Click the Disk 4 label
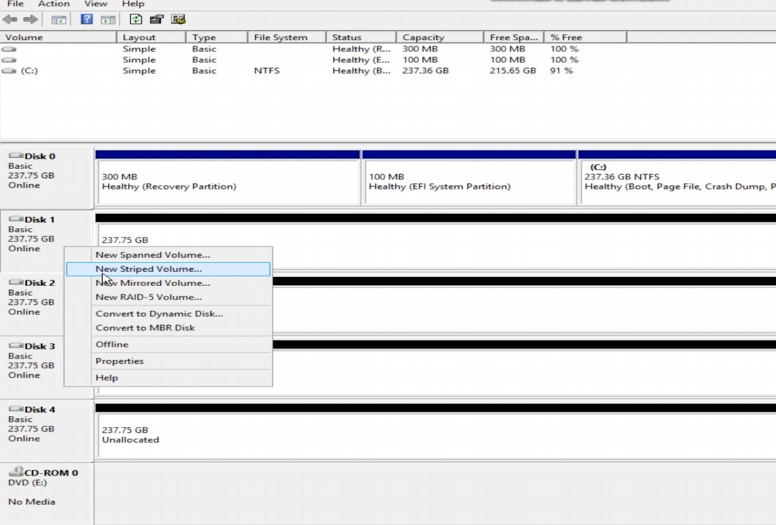The image size is (776, 525). 40,410
